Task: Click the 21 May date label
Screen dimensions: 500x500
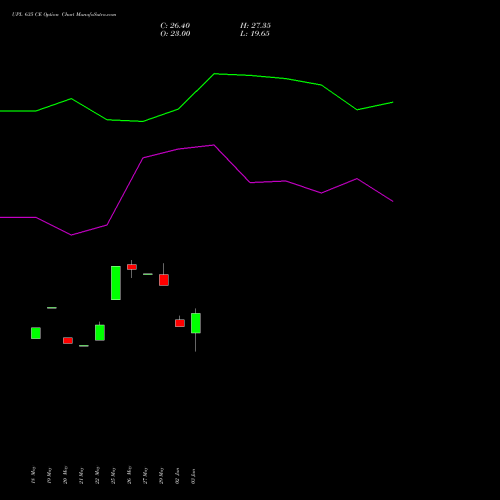Action: click(81, 475)
